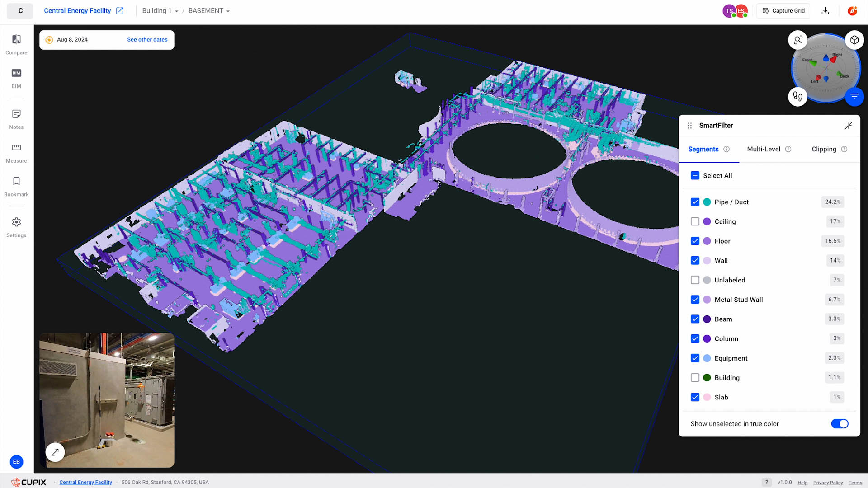Click the search person icon near compass
This screenshot has width=868, height=488.
[x=797, y=40]
